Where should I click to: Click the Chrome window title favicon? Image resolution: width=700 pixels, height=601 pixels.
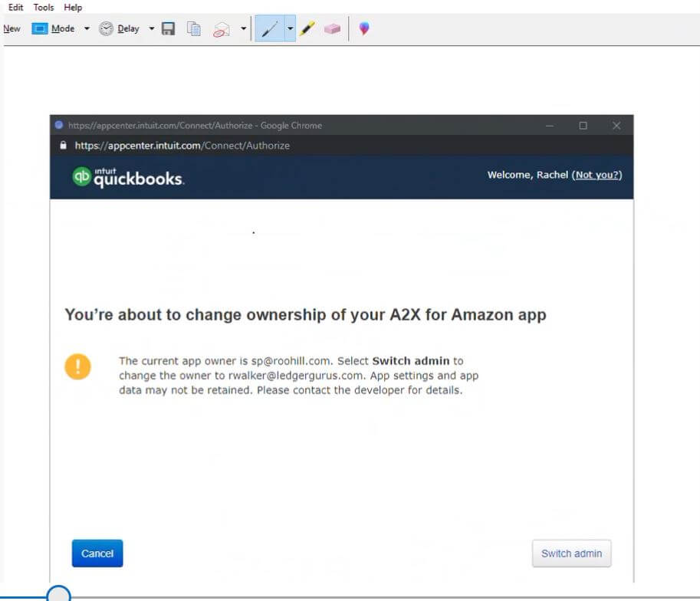point(59,125)
